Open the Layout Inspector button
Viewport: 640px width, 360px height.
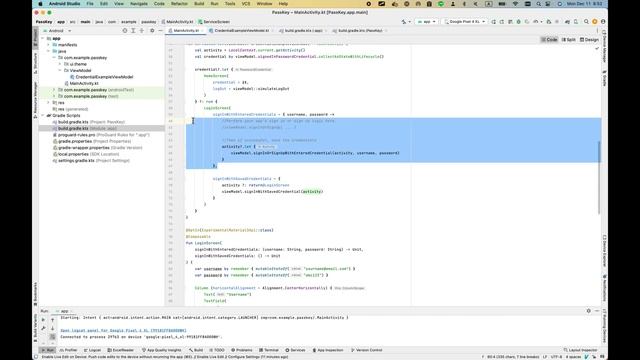click(x=580, y=350)
